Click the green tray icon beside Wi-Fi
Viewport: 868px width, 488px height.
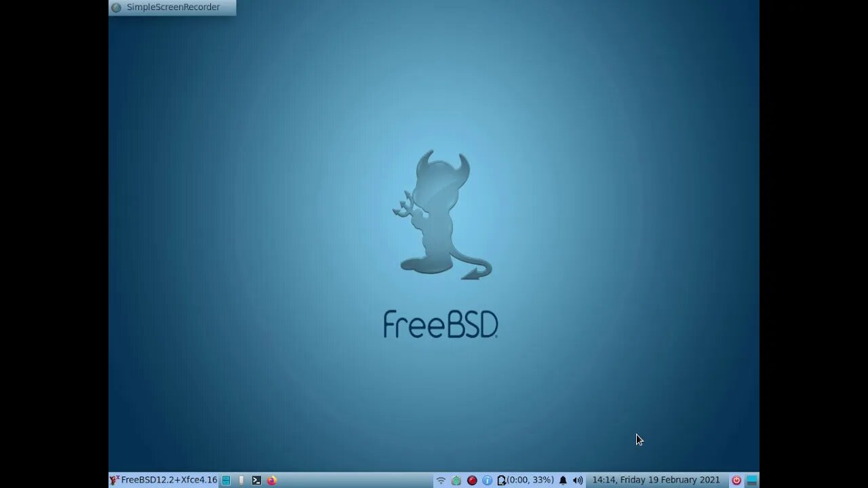click(x=456, y=480)
